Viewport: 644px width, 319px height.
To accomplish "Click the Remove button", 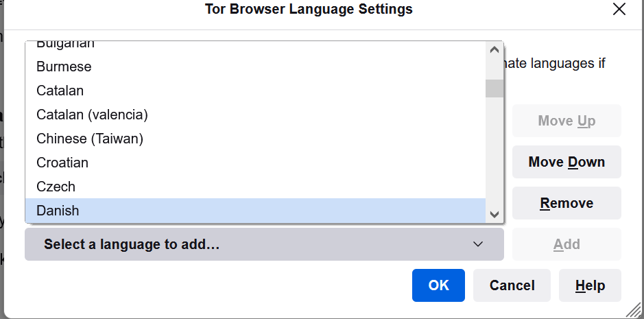I will tap(567, 203).
